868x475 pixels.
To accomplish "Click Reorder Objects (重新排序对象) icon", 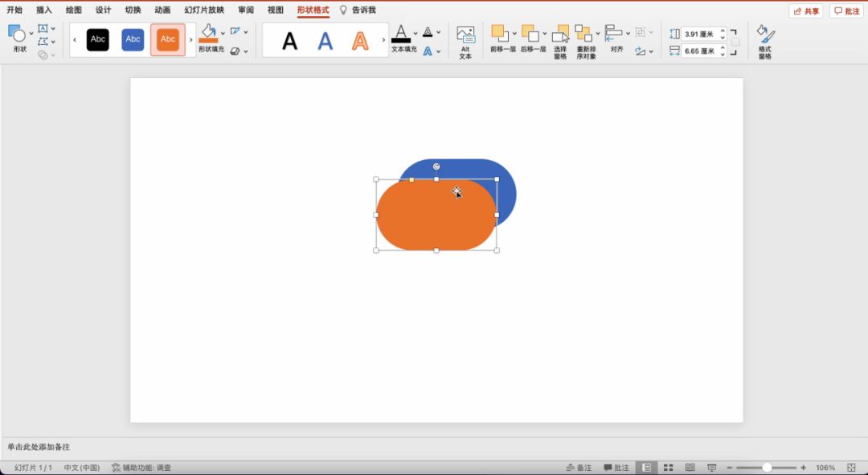I will (583, 34).
